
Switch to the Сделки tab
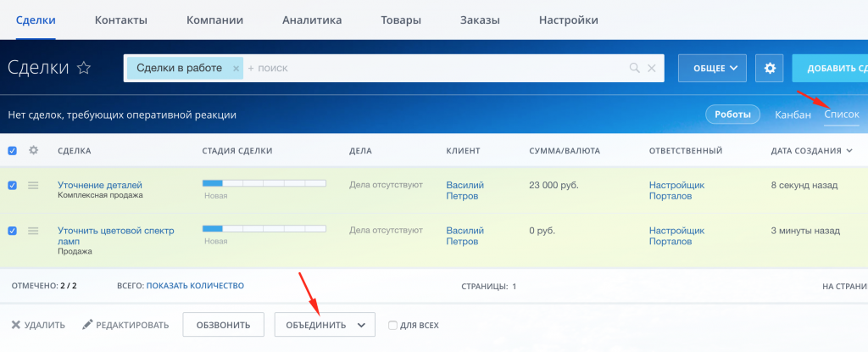tap(36, 20)
